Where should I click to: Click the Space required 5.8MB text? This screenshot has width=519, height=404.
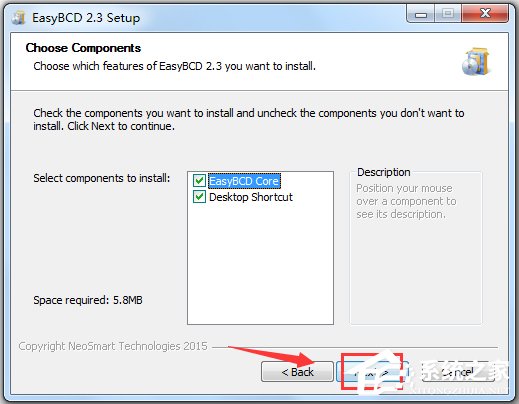pyautogui.click(x=88, y=300)
